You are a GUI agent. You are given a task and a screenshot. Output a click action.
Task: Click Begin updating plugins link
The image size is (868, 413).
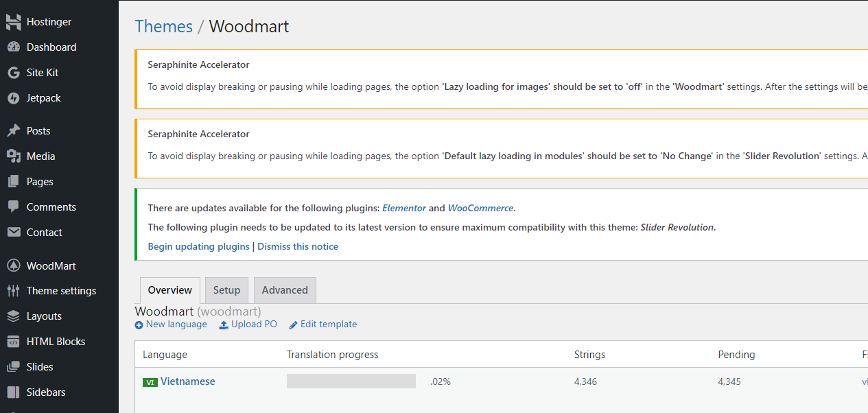[x=198, y=246]
